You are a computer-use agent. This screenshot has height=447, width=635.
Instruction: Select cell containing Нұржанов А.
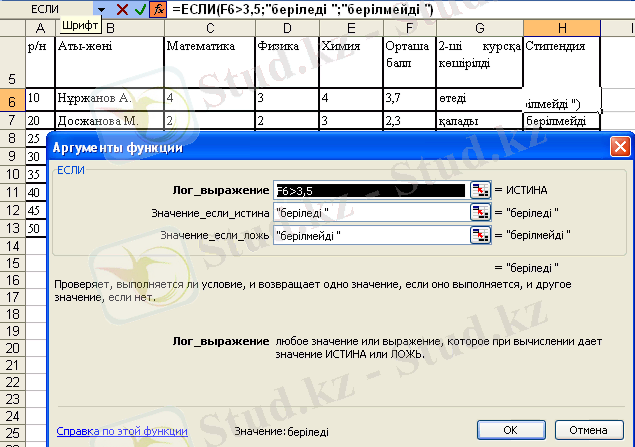[x=108, y=100]
